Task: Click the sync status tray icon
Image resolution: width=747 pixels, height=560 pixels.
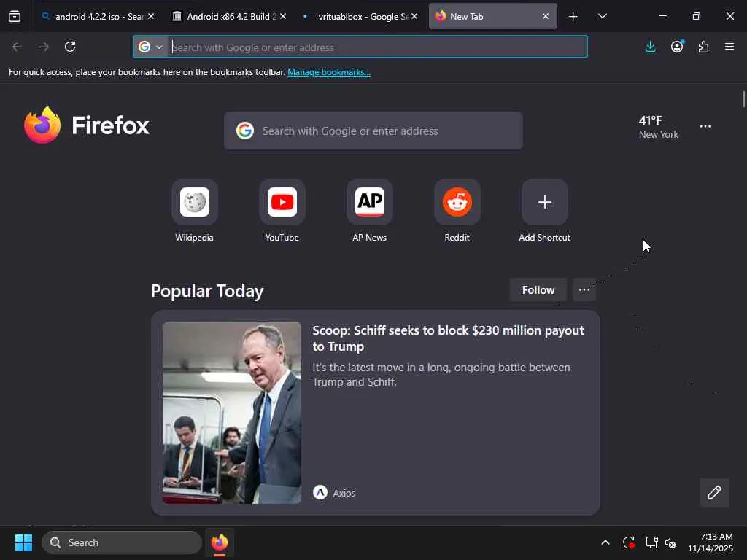Action: 628,542
